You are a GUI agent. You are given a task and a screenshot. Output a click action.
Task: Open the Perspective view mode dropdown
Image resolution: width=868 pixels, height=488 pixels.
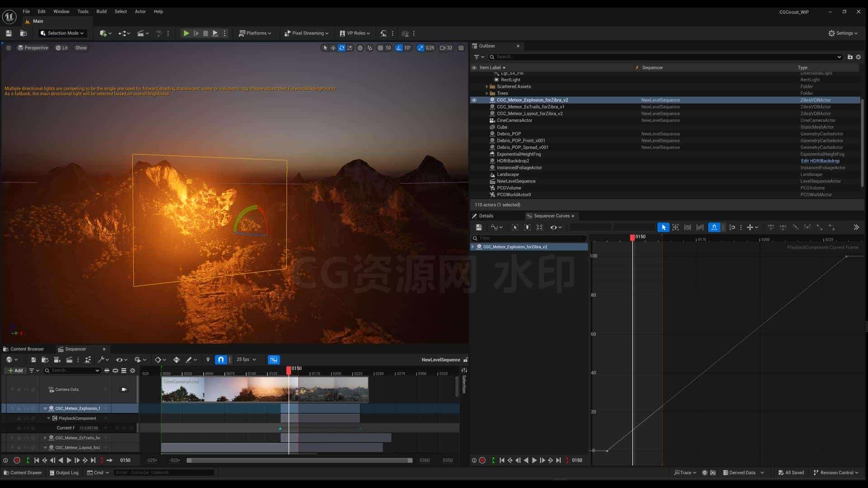33,48
